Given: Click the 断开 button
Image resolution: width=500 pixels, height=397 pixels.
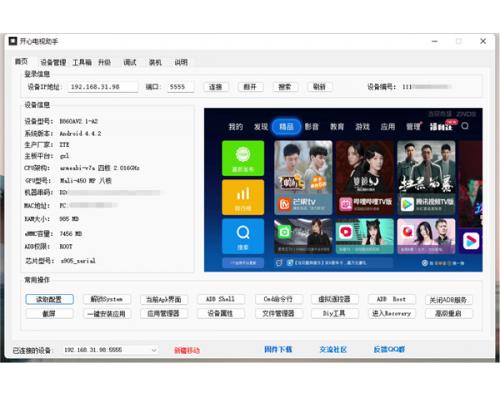Looking at the screenshot, I should click(250, 87).
